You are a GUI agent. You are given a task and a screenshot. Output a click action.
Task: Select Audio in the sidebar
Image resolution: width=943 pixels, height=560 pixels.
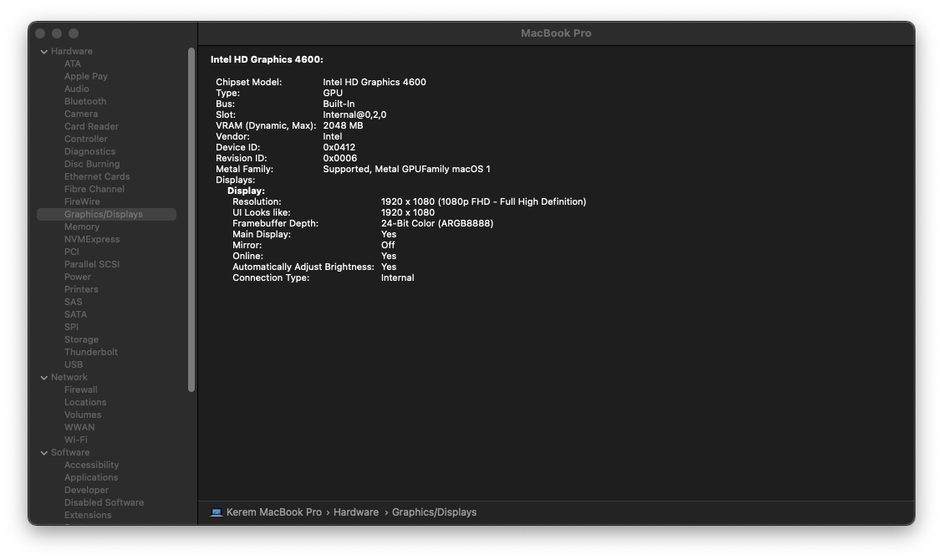[x=78, y=89]
